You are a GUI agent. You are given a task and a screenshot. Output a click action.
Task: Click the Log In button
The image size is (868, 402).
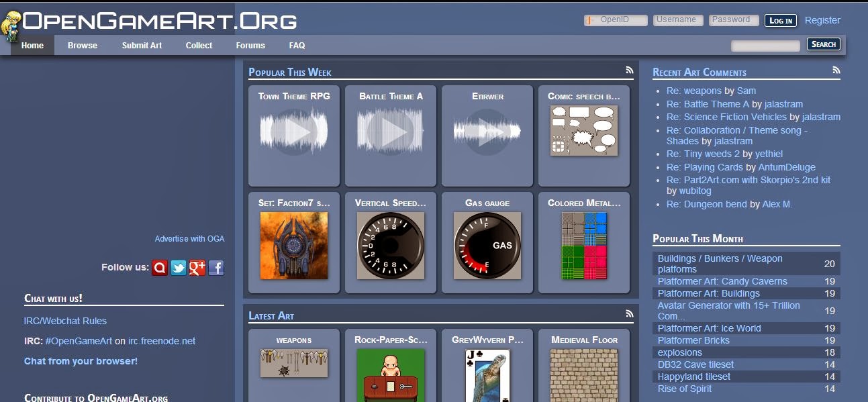coord(781,20)
